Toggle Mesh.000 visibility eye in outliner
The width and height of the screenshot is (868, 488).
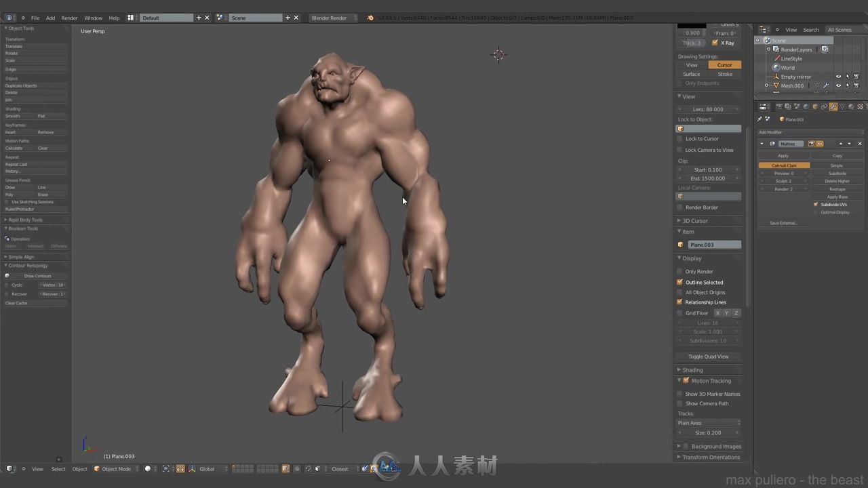(x=839, y=85)
